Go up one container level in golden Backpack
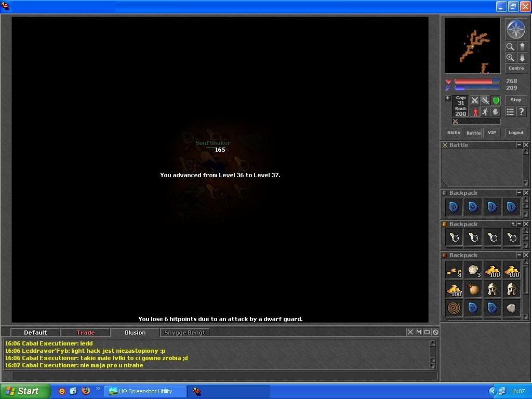The width and height of the screenshot is (532, 399). click(513, 224)
